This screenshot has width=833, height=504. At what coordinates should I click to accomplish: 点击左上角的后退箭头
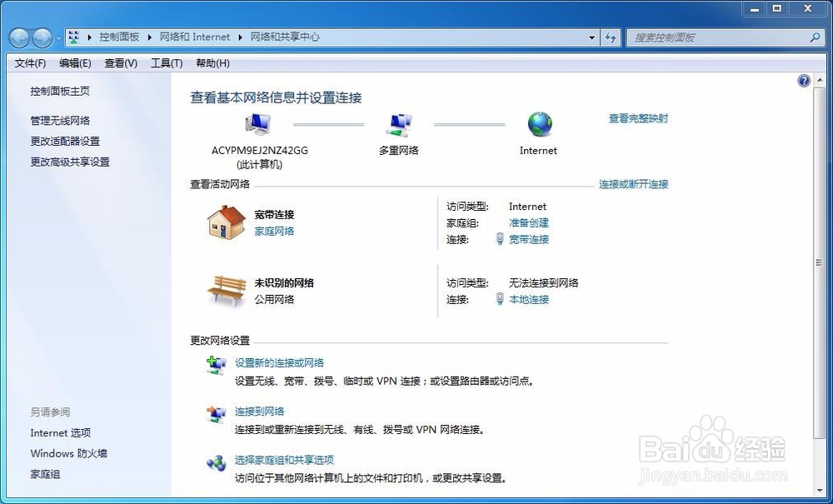pyautogui.click(x=18, y=37)
